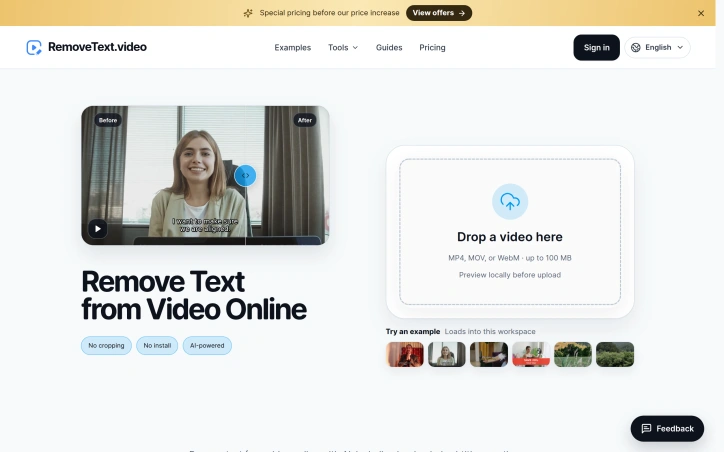This screenshot has width=724, height=452.
Task: Open the RemoveText.video home link text
Action: pyautogui.click(x=97, y=47)
